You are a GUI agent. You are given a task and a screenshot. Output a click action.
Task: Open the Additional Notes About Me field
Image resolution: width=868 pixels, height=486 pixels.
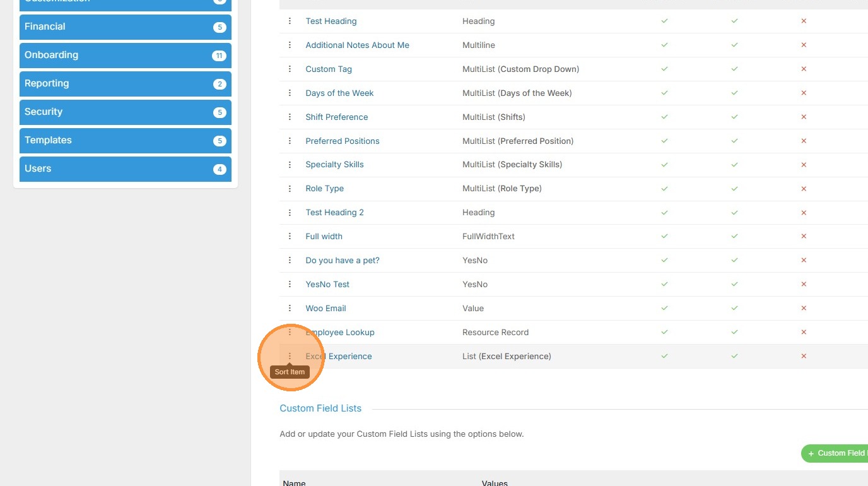pyautogui.click(x=357, y=45)
